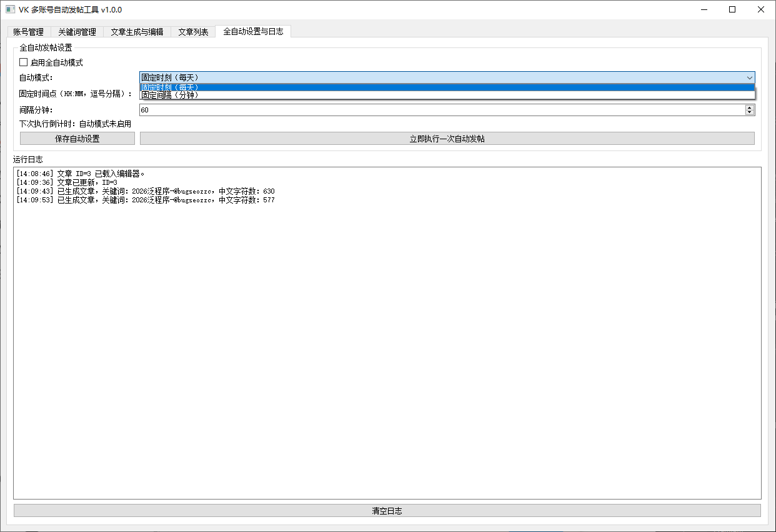Close the VK 多账号自动发帖工具 window
Image resolution: width=776 pixels, height=532 pixels.
tap(761, 9)
